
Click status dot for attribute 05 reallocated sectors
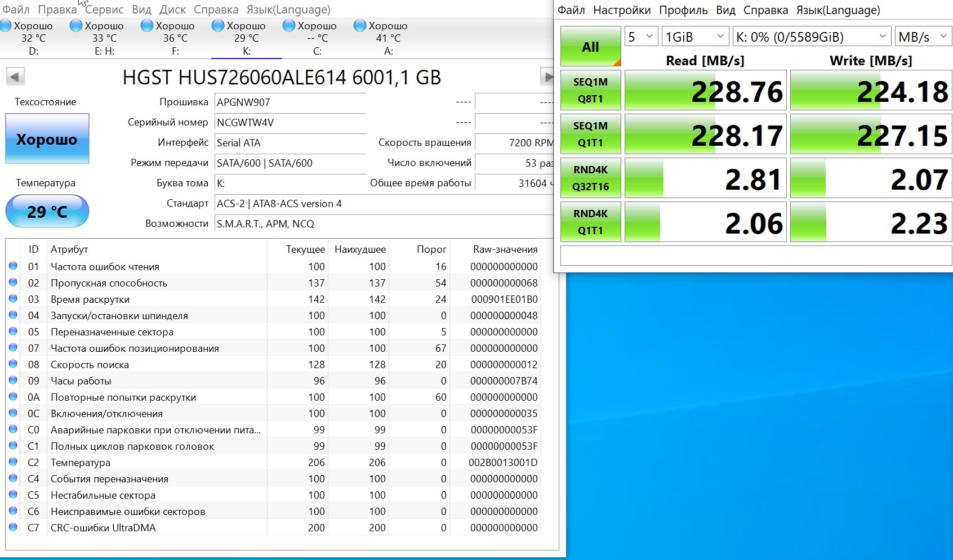pos(13,331)
